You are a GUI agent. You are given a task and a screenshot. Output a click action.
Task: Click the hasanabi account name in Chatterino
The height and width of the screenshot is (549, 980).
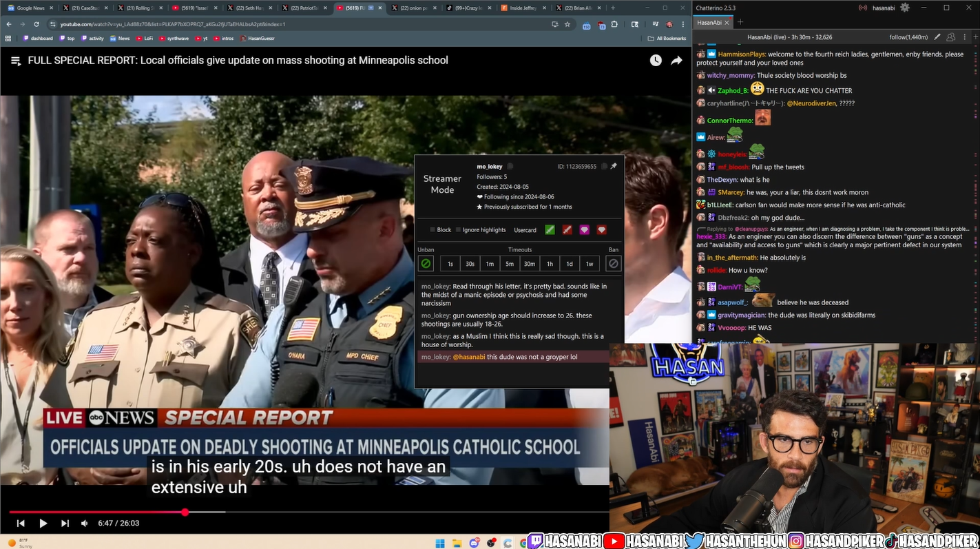(x=883, y=8)
